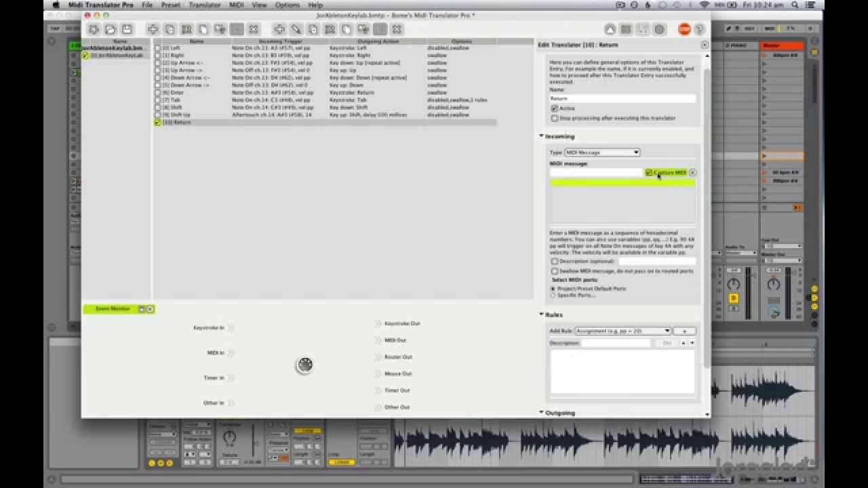Select Specific Ports radio button
Viewport: 868px width, 488px height.
pyautogui.click(x=553, y=296)
